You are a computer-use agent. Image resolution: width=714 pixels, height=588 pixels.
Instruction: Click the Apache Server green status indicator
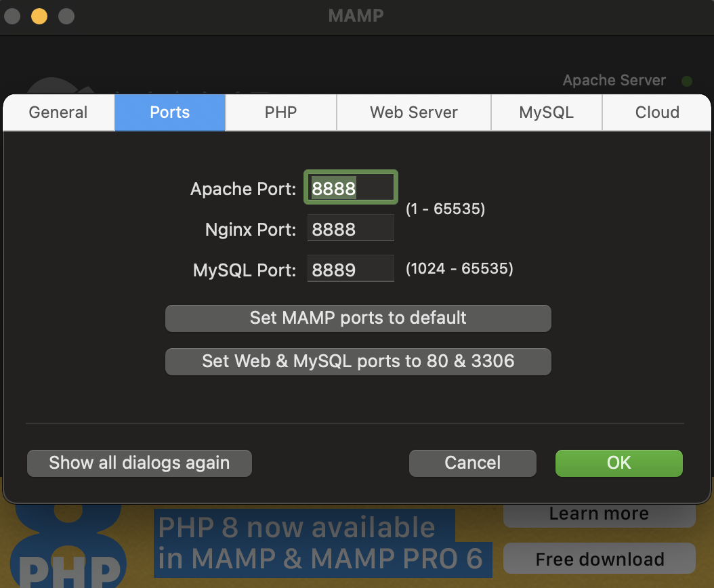[x=687, y=81]
